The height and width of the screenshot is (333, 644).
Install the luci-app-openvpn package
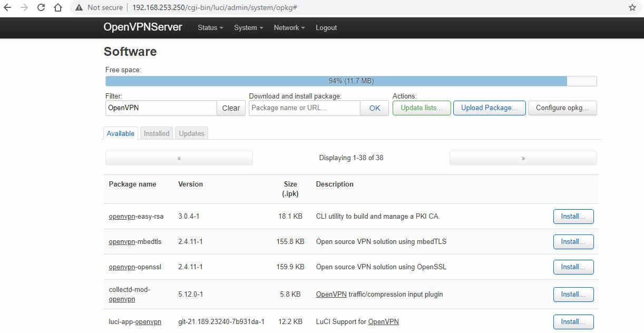point(573,322)
